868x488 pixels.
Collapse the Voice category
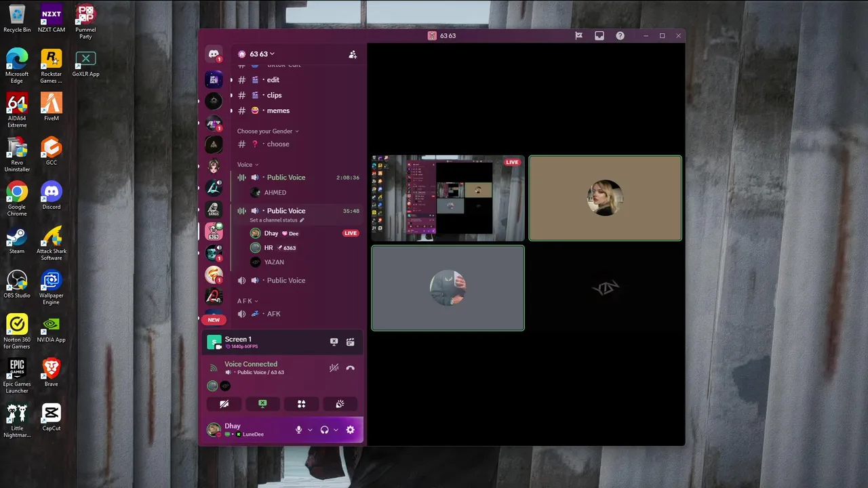248,165
